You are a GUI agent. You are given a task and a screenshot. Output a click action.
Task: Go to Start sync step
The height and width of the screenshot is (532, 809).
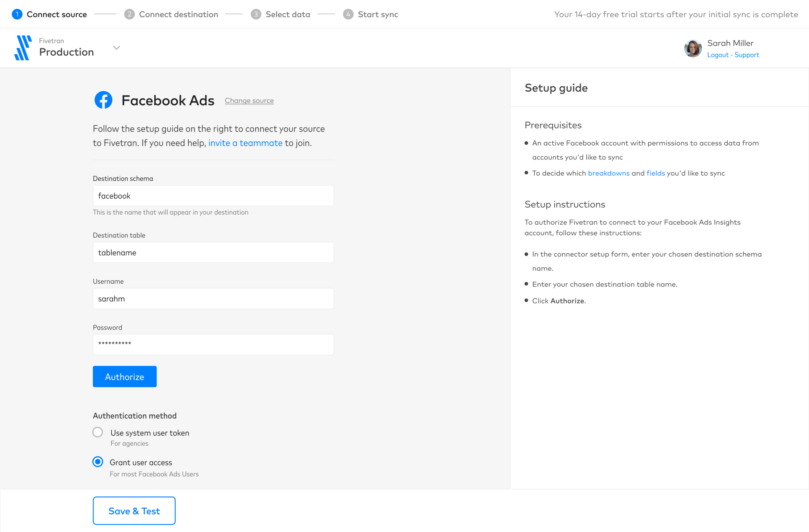[378, 14]
